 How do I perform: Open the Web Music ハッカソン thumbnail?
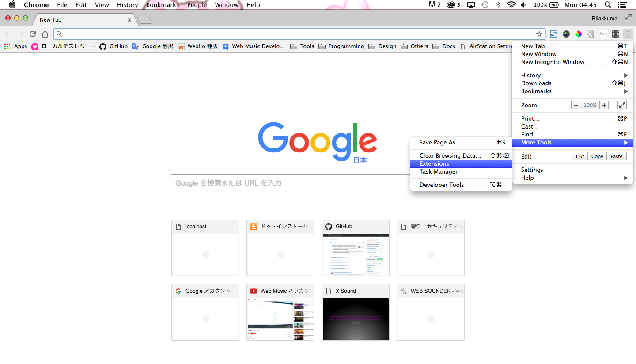tap(280, 312)
